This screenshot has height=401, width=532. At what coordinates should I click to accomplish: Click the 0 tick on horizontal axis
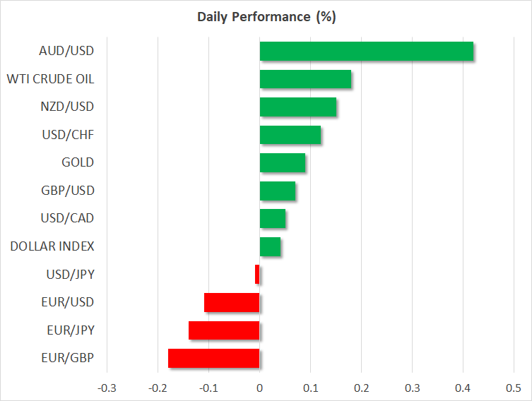point(259,388)
